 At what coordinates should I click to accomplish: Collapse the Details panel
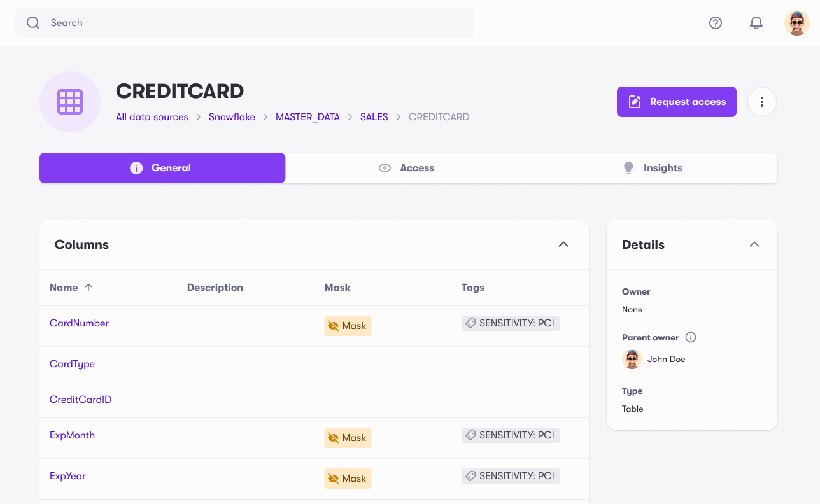[x=754, y=244]
